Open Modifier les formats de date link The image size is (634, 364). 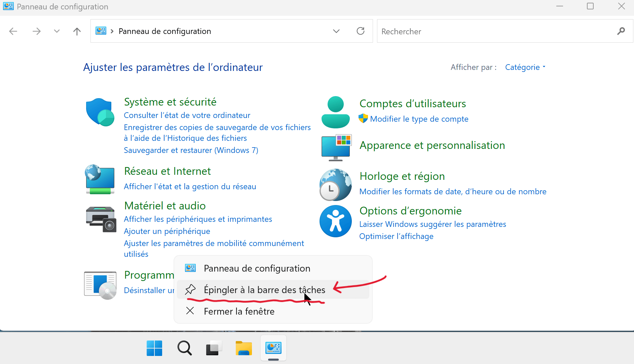click(453, 192)
